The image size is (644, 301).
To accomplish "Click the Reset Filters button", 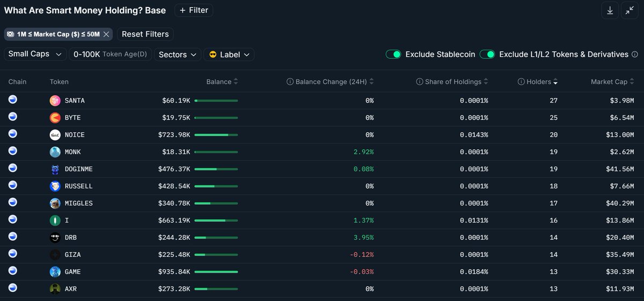I will pos(145,34).
